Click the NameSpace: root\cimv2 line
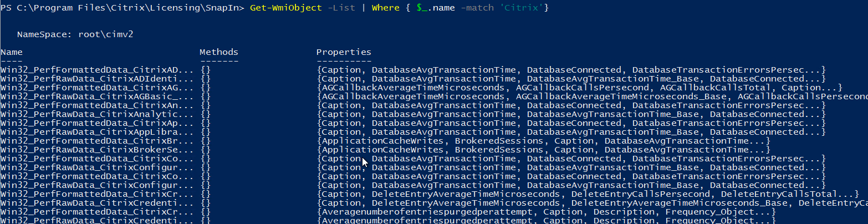 (75, 34)
